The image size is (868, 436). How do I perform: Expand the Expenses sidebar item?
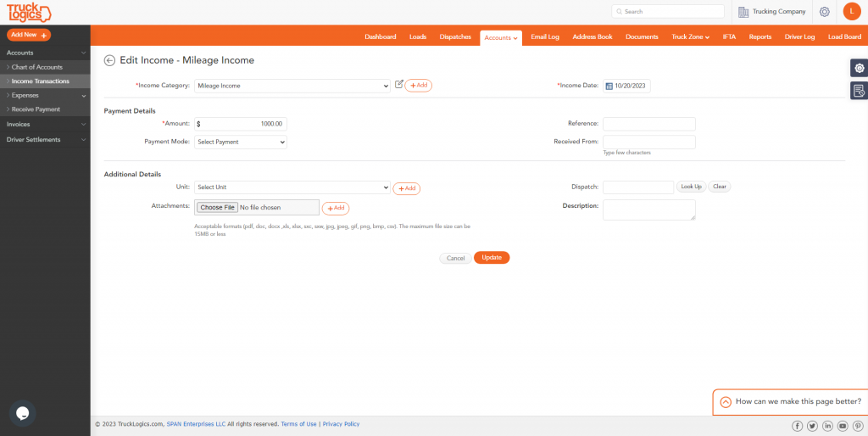pyautogui.click(x=45, y=95)
